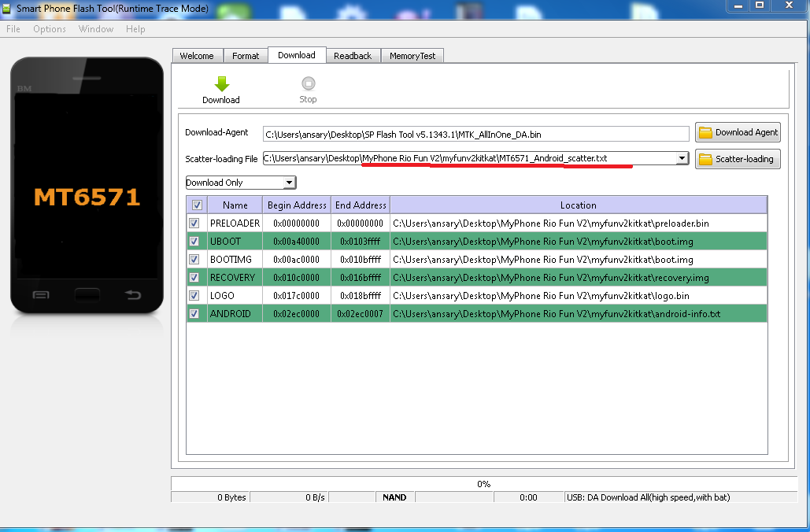This screenshot has height=532, width=810.
Task: Open the Scatter-loading File dropdown arrow
Action: 682,158
